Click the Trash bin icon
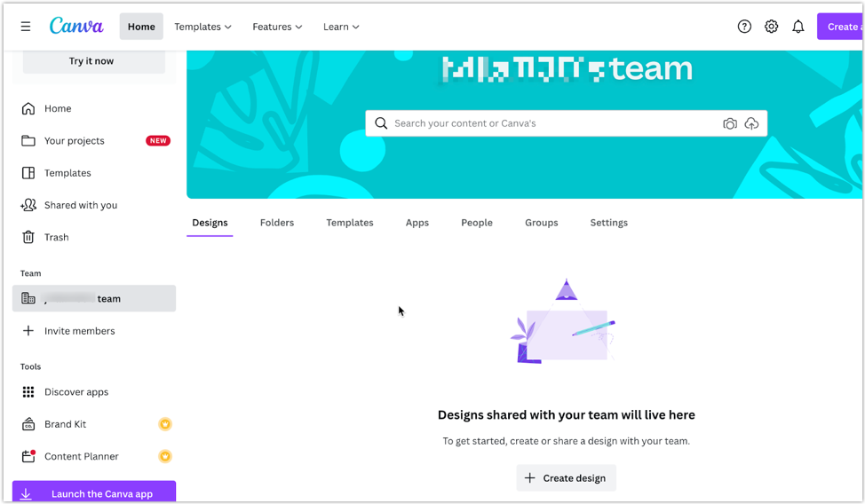865x504 pixels. click(28, 237)
